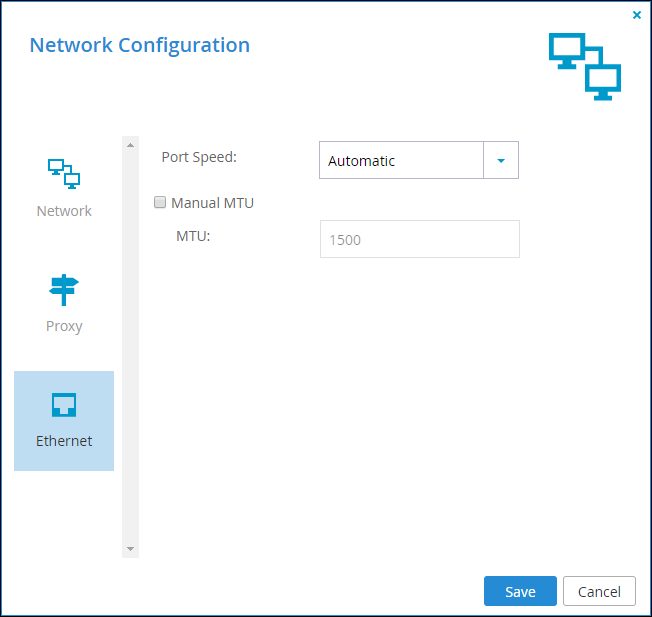The width and height of the screenshot is (652, 617).
Task: Open the Automatic port speed combo box
Action: click(x=419, y=160)
